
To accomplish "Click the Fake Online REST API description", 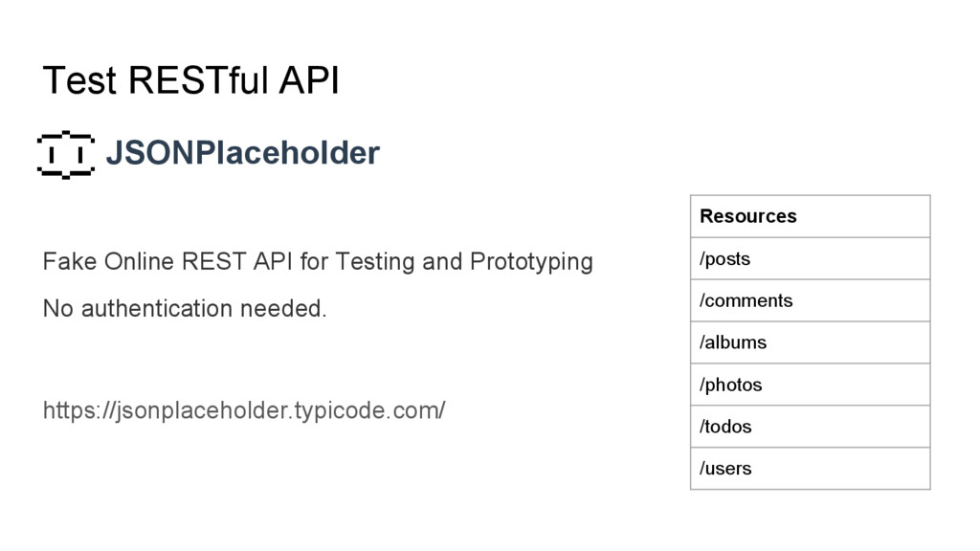I will coord(318,262).
